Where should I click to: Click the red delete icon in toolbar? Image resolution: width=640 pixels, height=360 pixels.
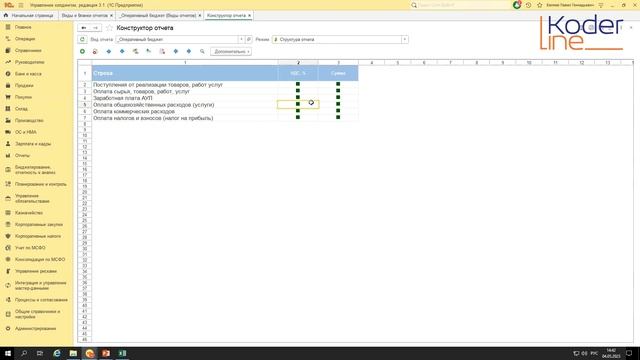point(95,51)
